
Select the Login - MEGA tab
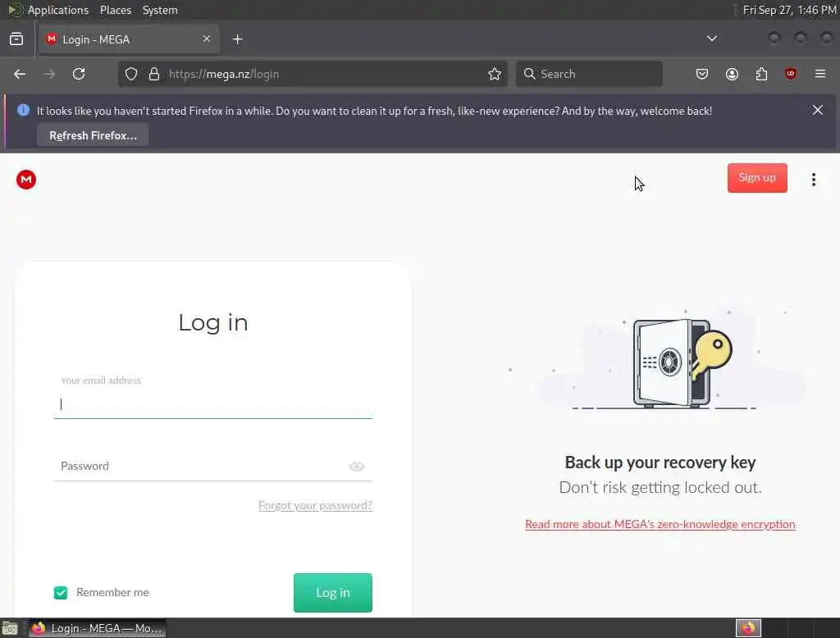tap(129, 39)
